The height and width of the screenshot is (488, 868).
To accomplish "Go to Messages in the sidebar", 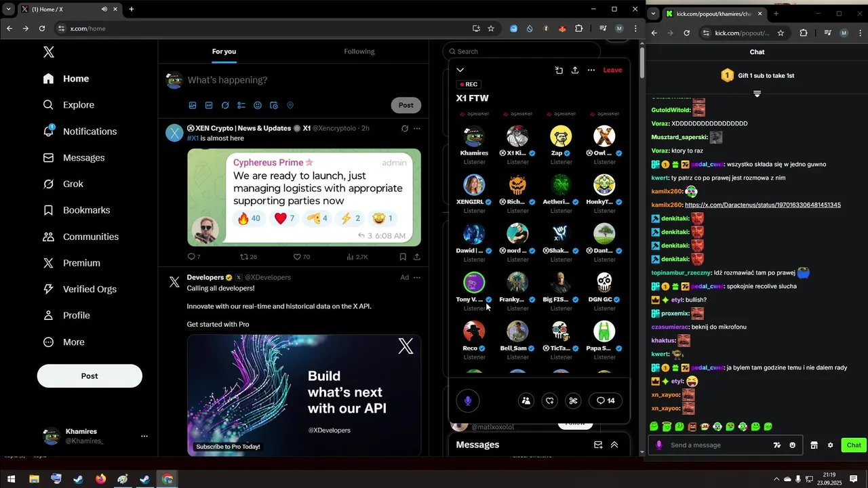I will click(x=73, y=158).
